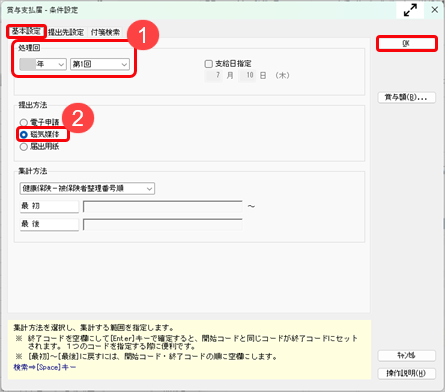Open 操作説明(H) help button
This screenshot has height=392, width=445.
(406, 373)
